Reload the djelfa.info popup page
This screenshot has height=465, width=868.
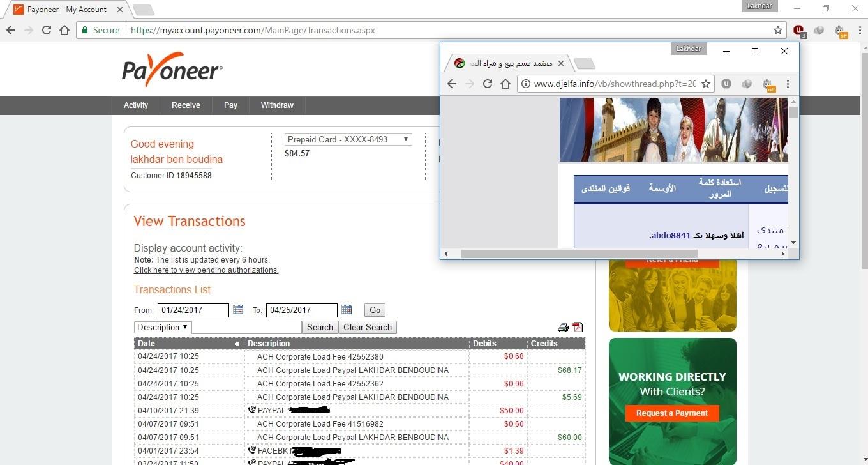pyautogui.click(x=487, y=84)
